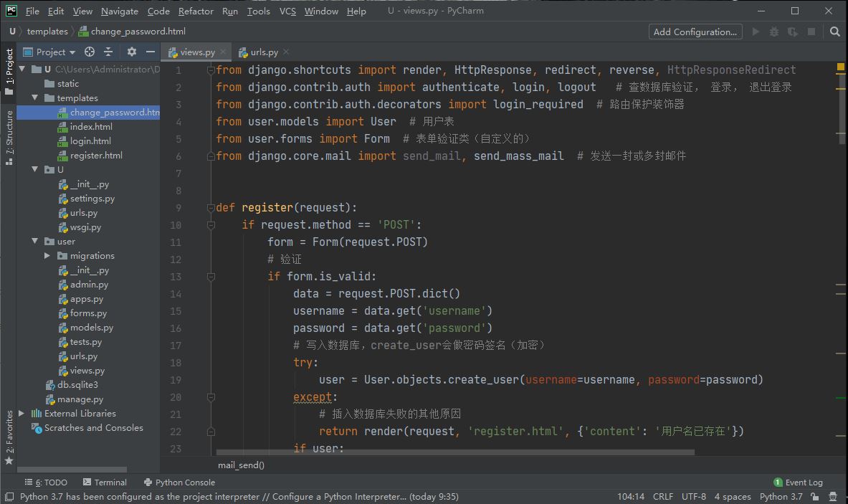This screenshot has height=504, width=848.
Task: Toggle fold marker at line 1 imports
Action: (211, 70)
